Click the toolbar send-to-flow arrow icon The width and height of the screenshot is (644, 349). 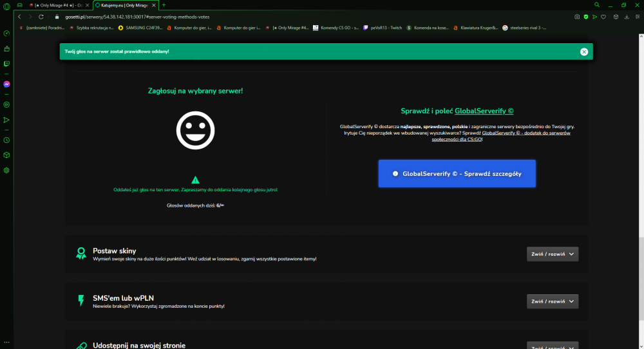594,17
